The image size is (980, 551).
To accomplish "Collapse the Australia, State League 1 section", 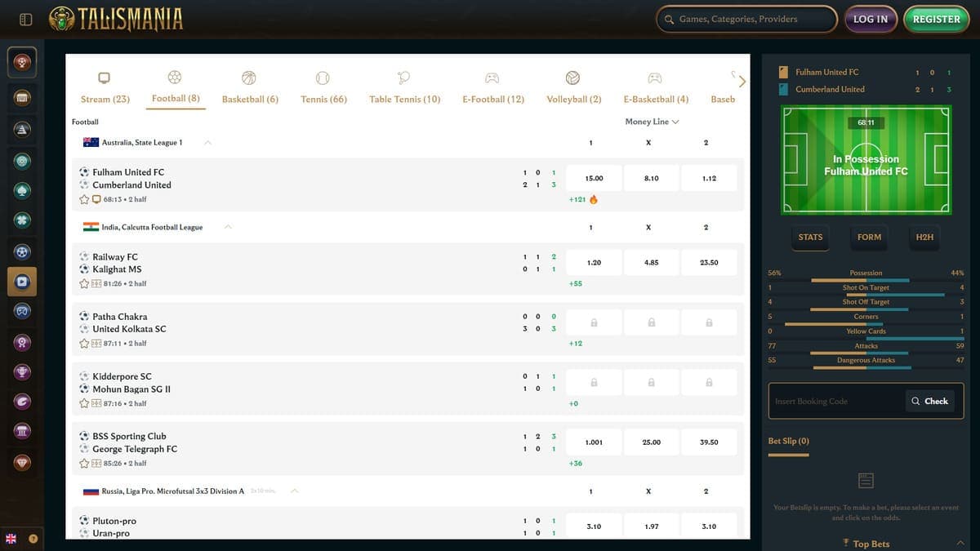I will coord(207,143).
